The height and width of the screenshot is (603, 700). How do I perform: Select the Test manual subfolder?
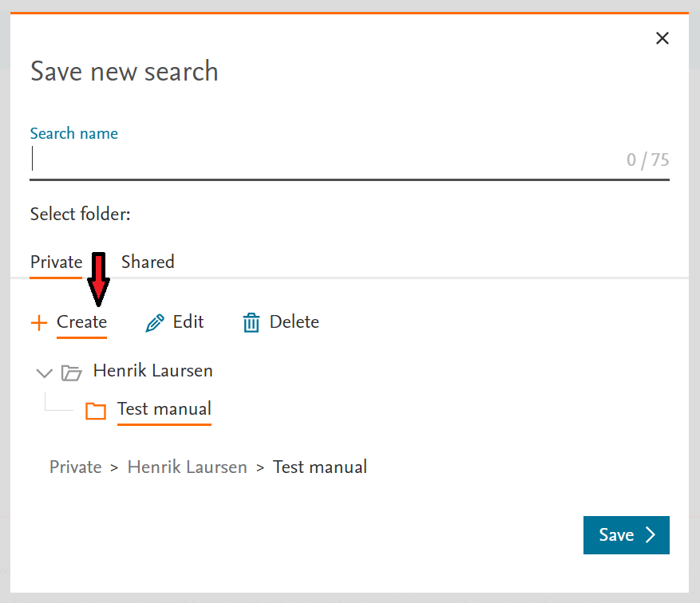pyautogui.click(x=164, y=409)
